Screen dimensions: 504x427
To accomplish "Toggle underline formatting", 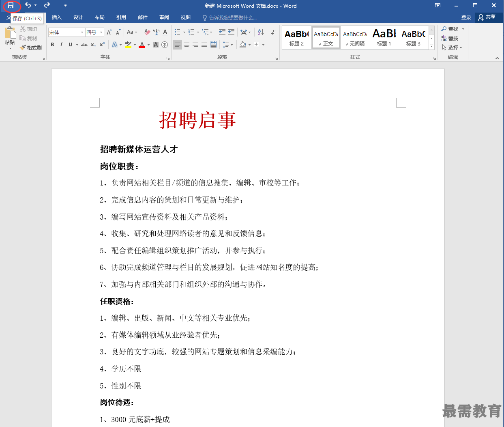I will pos(70,45).
